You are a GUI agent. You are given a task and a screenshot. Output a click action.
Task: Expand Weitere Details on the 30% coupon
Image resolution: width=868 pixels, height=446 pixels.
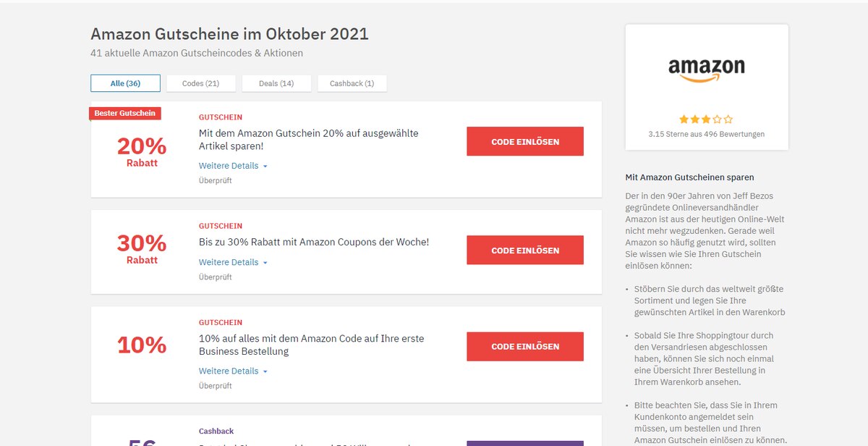point(233,262)
